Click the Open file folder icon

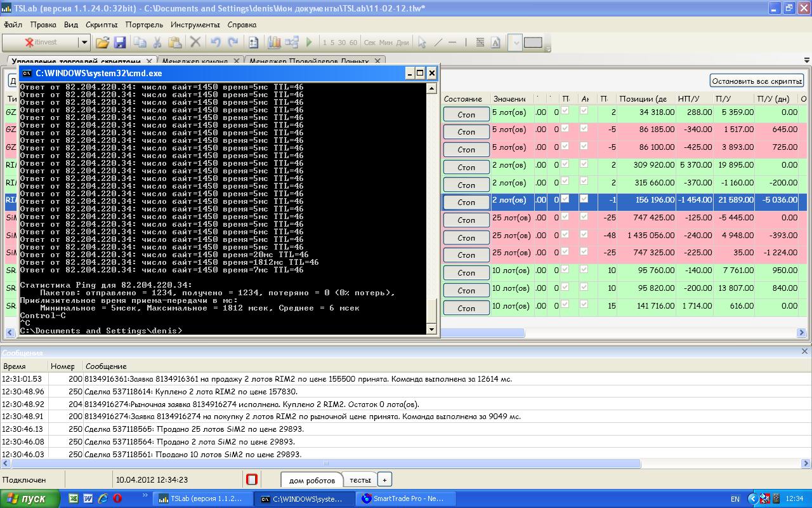point(102,43)
